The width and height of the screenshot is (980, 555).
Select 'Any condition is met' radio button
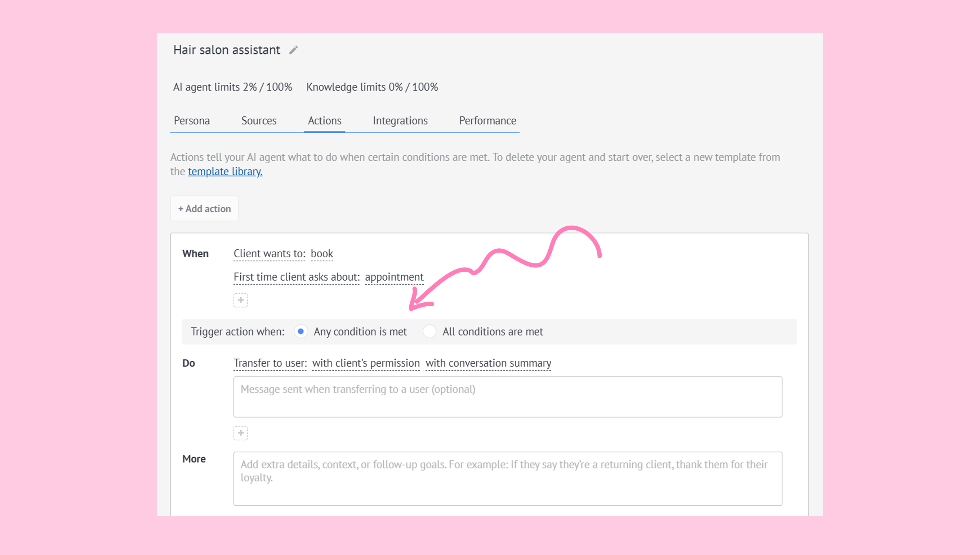[300, 332]
